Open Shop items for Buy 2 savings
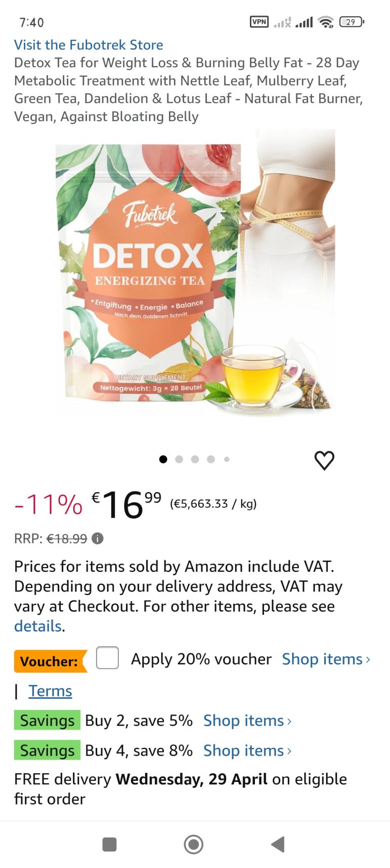The image size is (390, 868). coord(247,720)
